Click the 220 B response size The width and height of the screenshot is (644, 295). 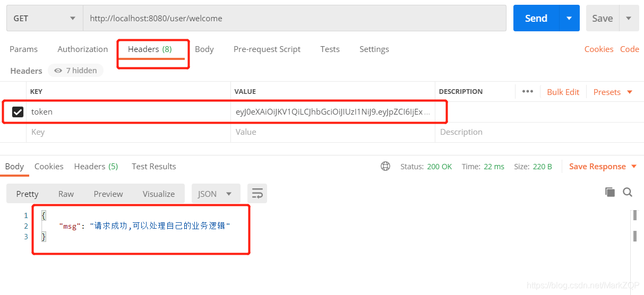543,167
